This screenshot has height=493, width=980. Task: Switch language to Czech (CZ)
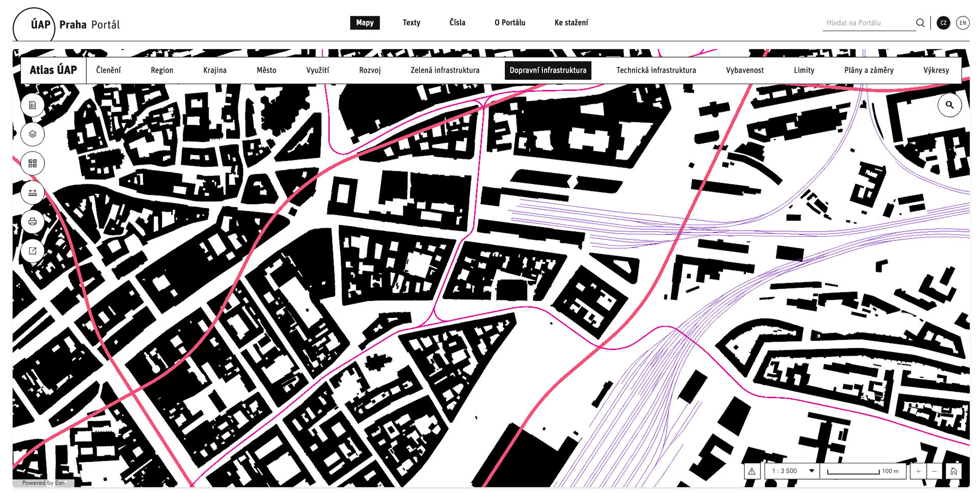[943, 23]
